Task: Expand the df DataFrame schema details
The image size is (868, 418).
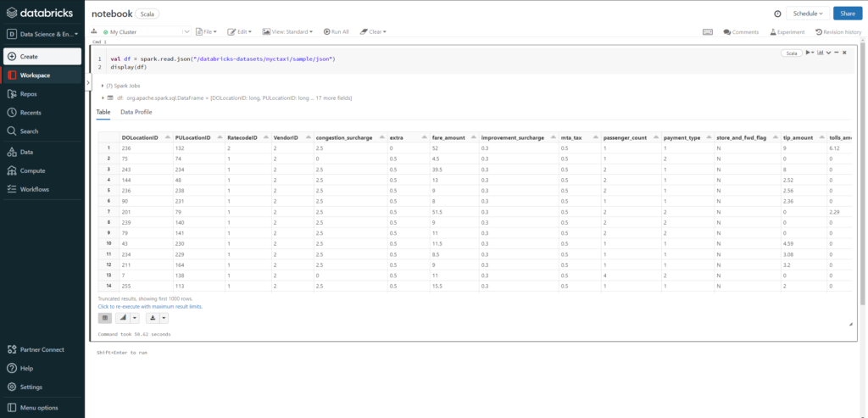Action: pyautogui.click(x=103, y=98)
